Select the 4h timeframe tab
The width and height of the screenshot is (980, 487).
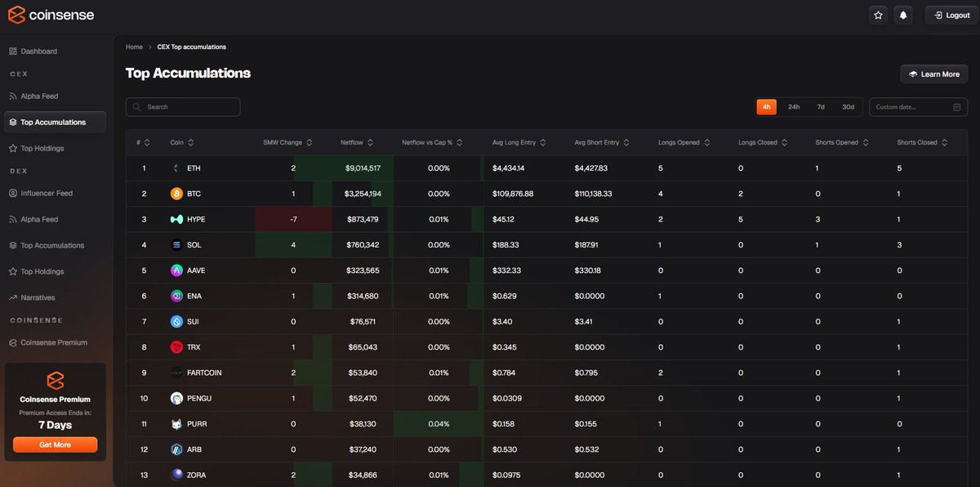766,107
